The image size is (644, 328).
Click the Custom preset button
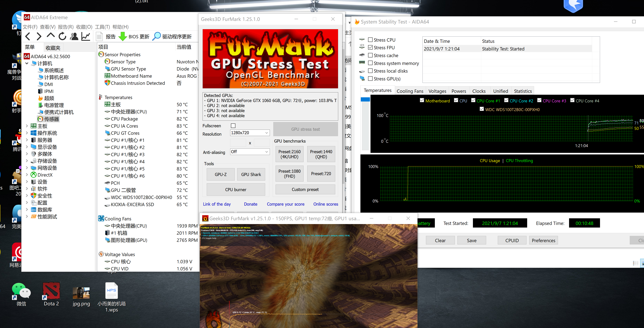pyautogui.click(x=305, y=190)
